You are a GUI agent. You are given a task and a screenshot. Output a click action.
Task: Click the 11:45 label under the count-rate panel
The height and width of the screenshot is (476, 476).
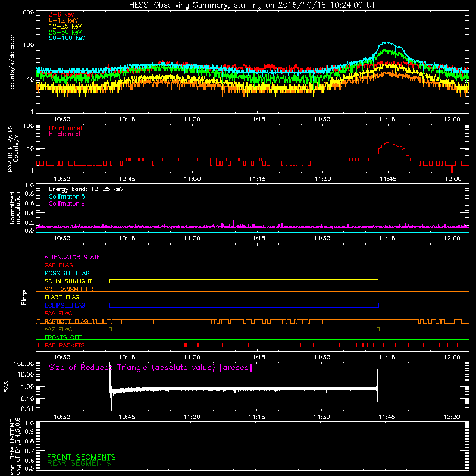tap(387, 120)
